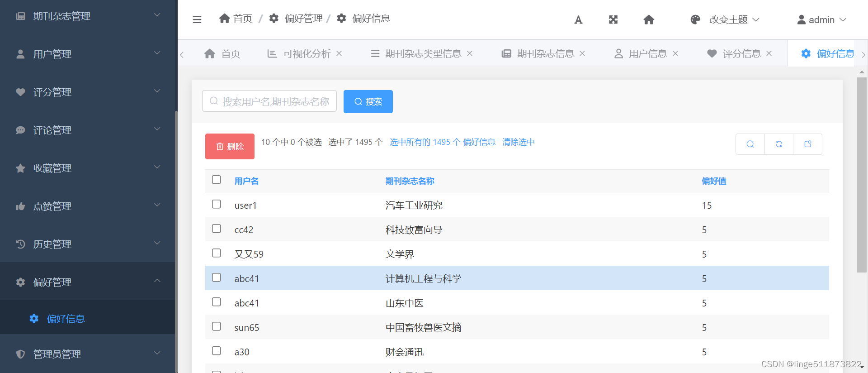Enter fullscreen with the expand icon

[x=613, y=19]
